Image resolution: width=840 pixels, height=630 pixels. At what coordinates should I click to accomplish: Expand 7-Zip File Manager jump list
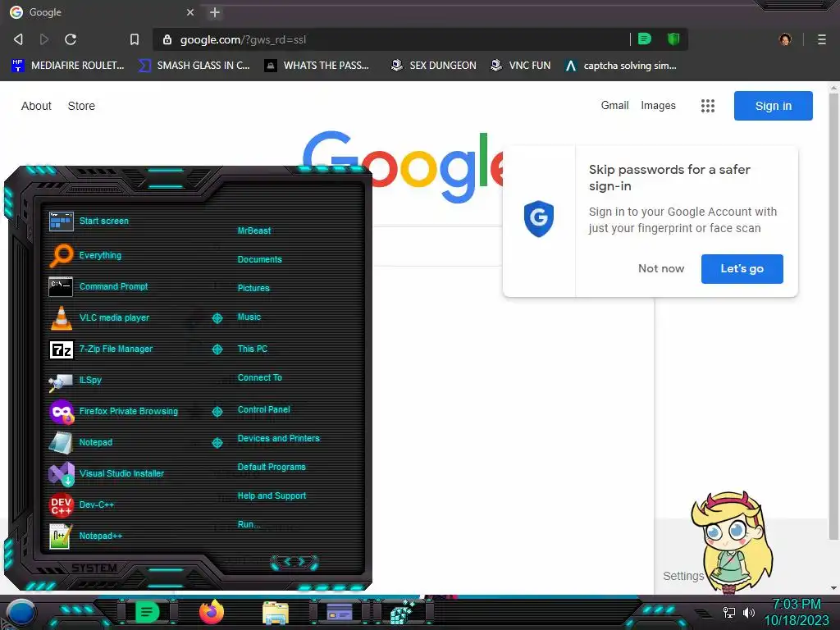217,349
